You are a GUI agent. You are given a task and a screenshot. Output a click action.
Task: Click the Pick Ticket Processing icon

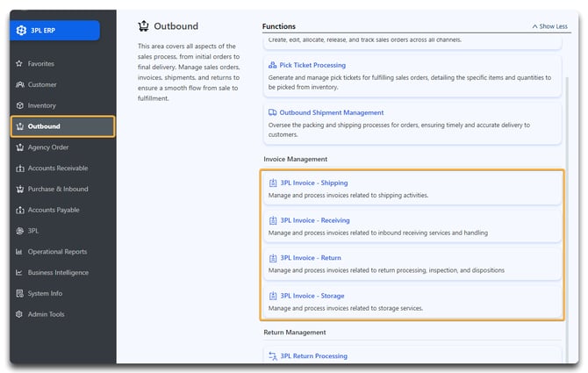pos(272,66)
